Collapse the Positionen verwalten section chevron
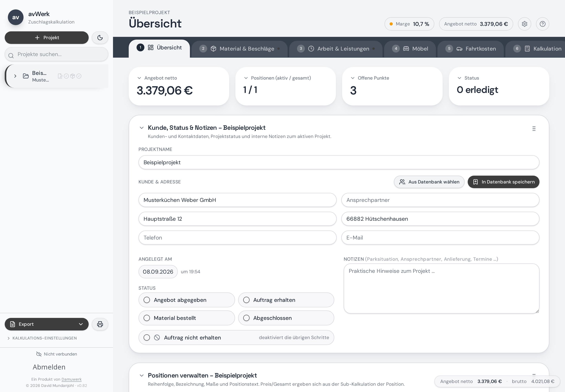 coord(141,375)
